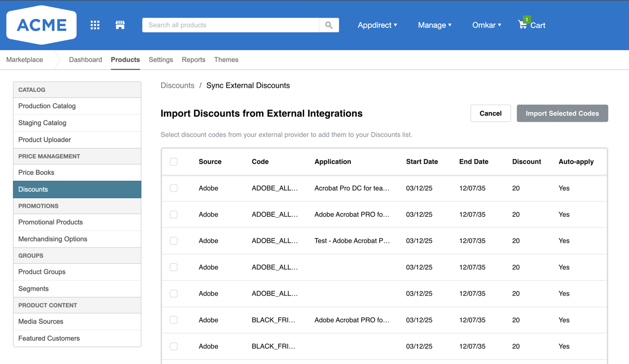Switch to the Dashboard tab

coord(86,59)
